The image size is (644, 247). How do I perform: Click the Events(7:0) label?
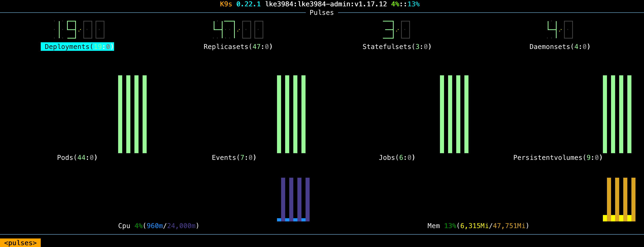click(234, 157)
